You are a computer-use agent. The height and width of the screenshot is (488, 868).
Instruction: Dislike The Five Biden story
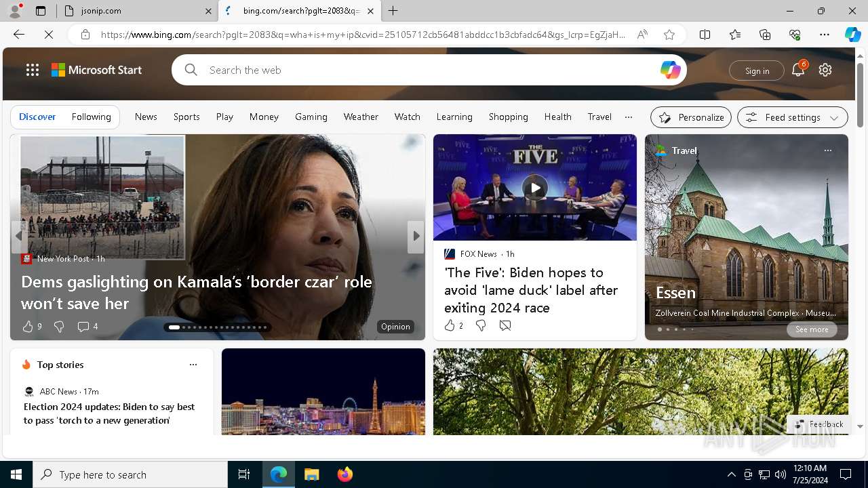481,326
